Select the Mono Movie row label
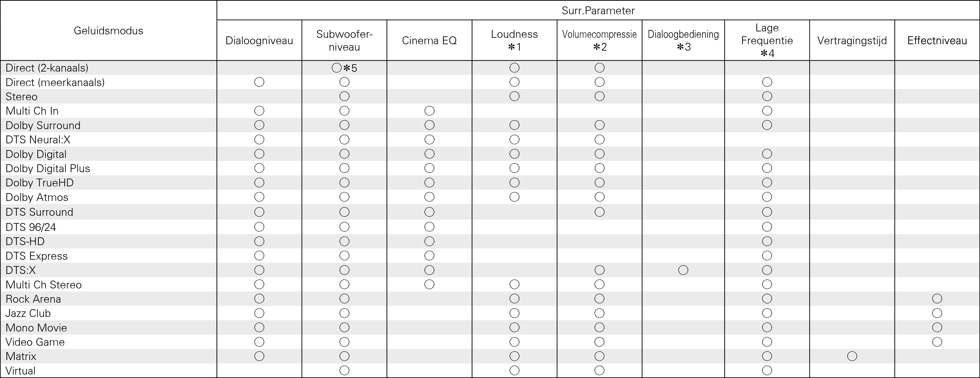980x378 pixels. tap(36, 328)
